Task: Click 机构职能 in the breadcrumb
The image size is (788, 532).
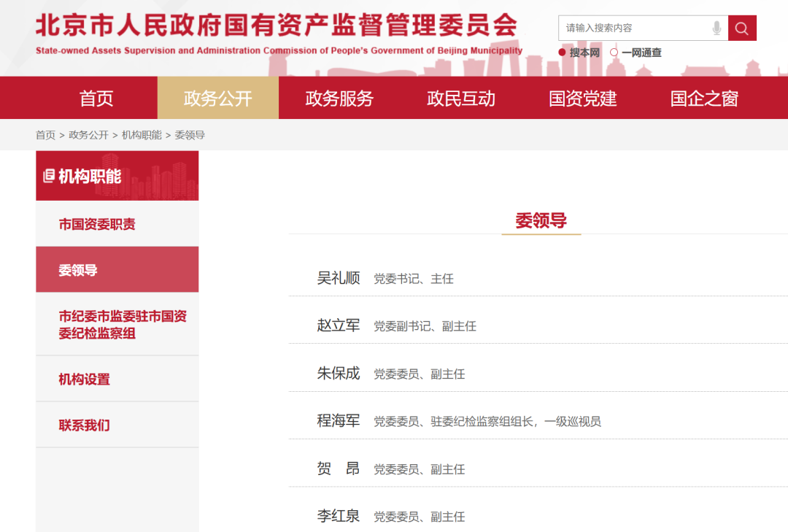Action: [x=142, y=135]
